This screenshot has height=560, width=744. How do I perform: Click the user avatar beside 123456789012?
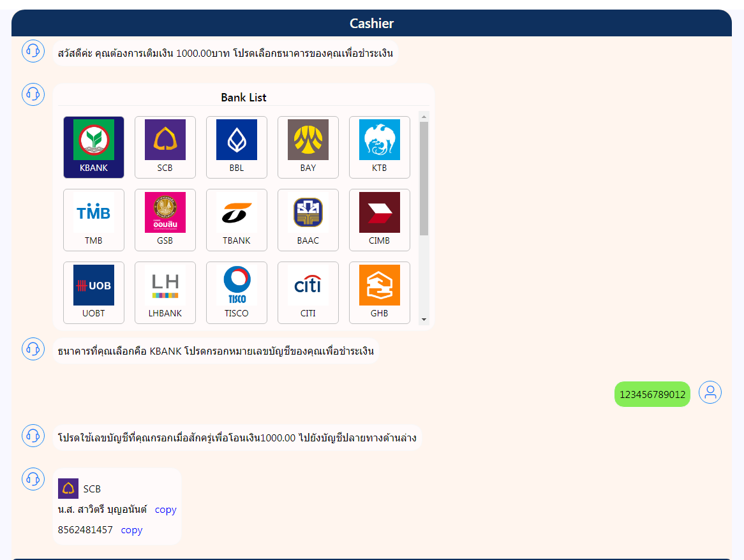(710, 393)
